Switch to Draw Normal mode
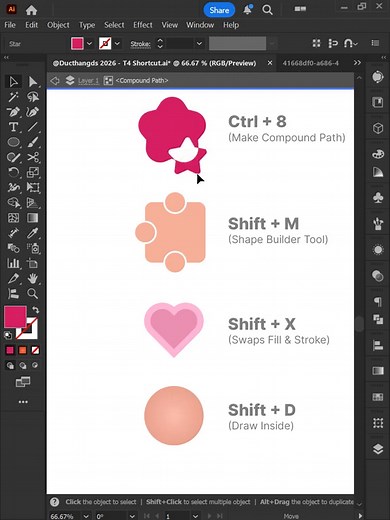The height and width of the screenshot is (520, 390). pyautogui.click(x=10, y=366)
